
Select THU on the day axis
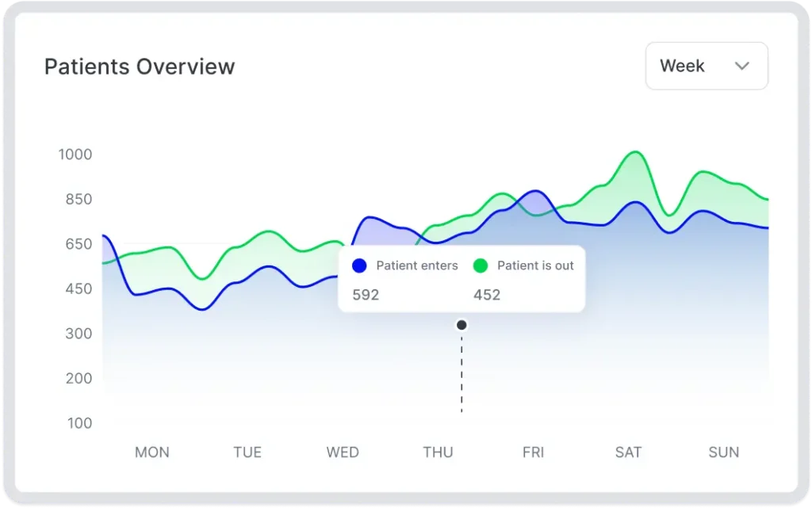[438, 453]
